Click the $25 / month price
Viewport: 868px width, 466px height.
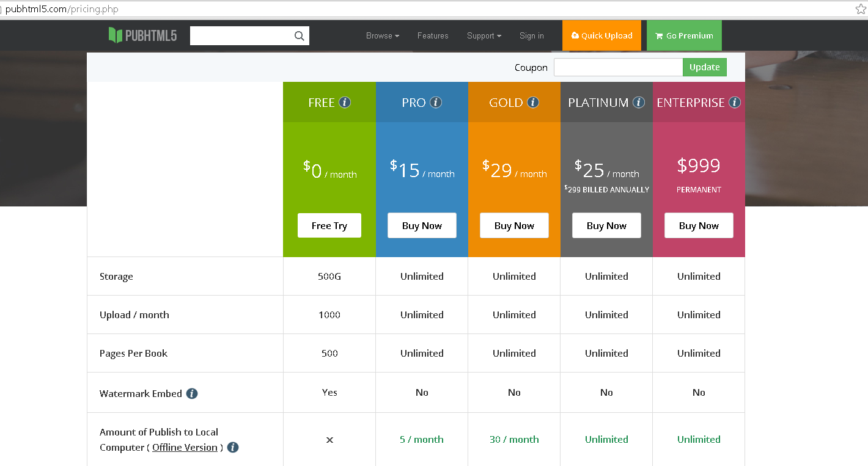tap(606, 169)
